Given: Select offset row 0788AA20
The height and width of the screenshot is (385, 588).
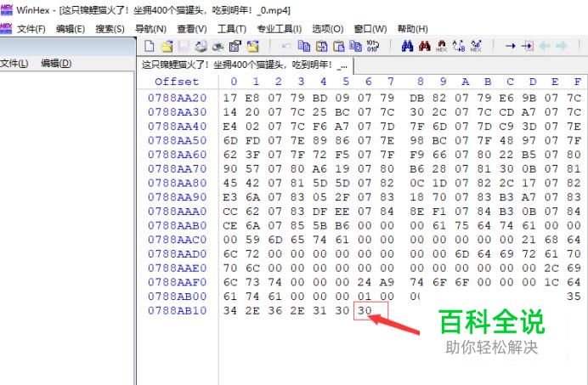Looking at the screenshot, I should (x=177, y=98).
